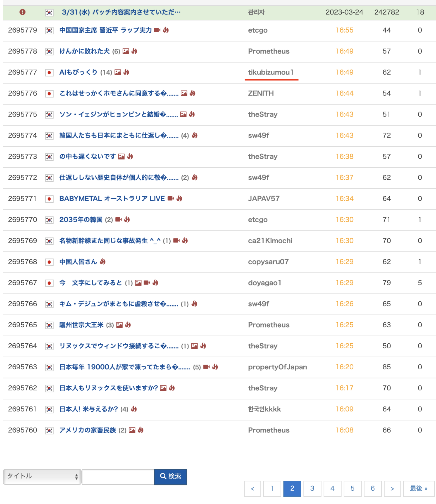436x504 pixels.
Task: Click the red notice alert icon
Action: coord(23,12)
